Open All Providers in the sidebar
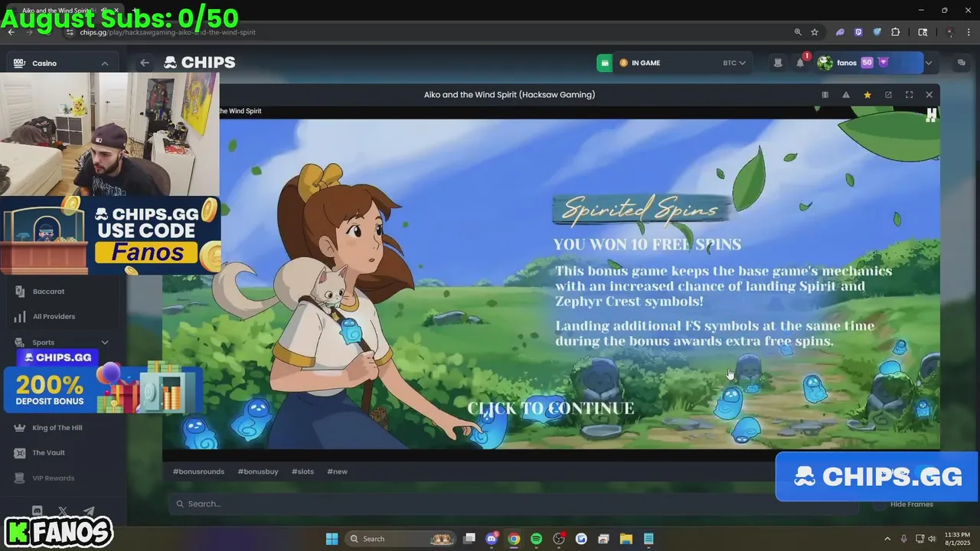This screenshot has height=551, width=980. point(54,317)
